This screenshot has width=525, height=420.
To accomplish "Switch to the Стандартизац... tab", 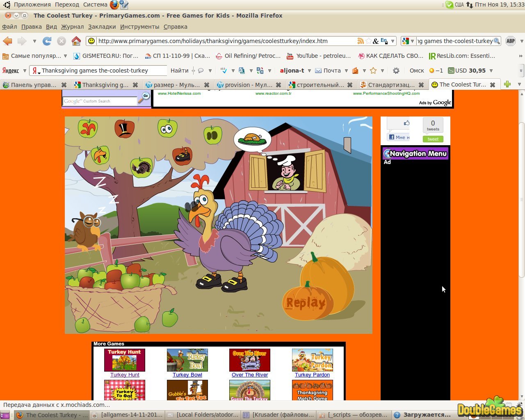I will coord(392,85).
